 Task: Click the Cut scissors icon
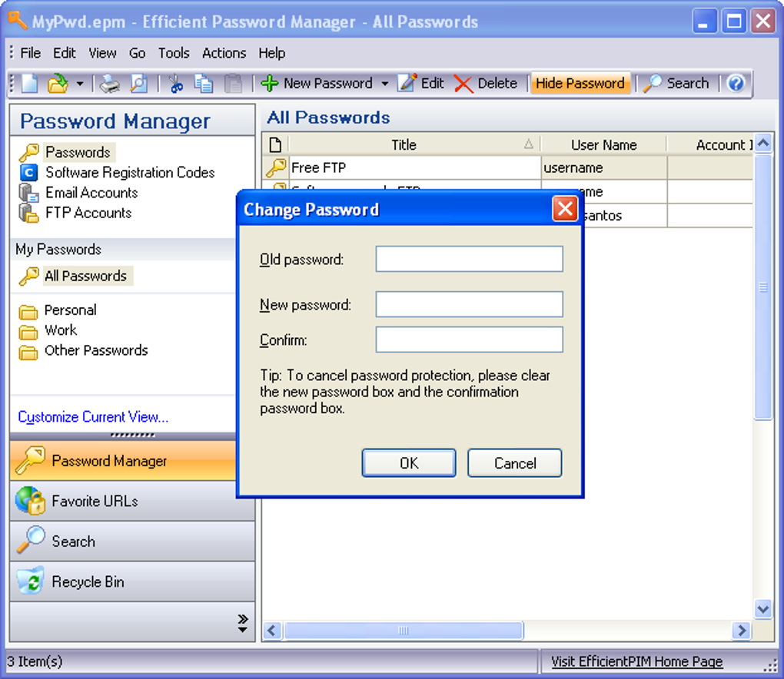click(175, 84)
